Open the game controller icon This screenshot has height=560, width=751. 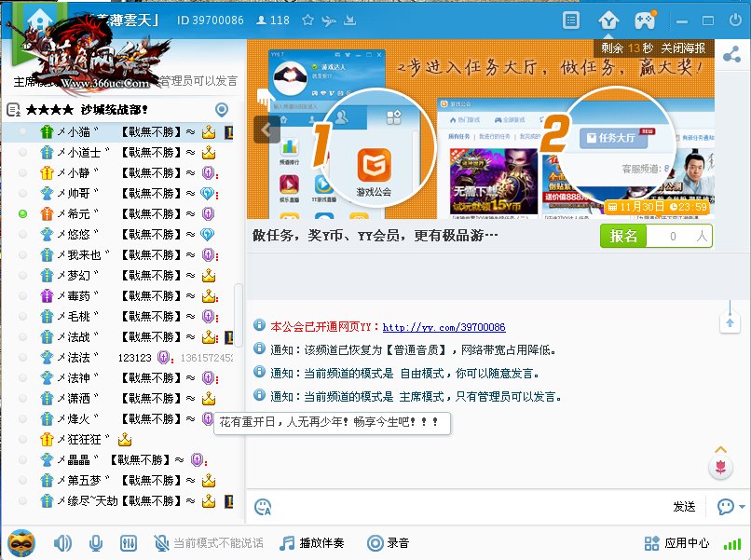tap(645, 20)
